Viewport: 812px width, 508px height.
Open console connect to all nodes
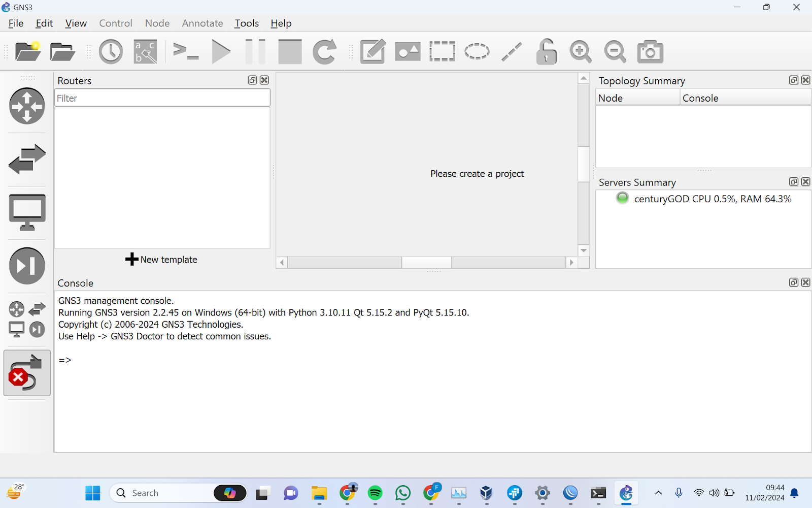(x=185, y=51)
